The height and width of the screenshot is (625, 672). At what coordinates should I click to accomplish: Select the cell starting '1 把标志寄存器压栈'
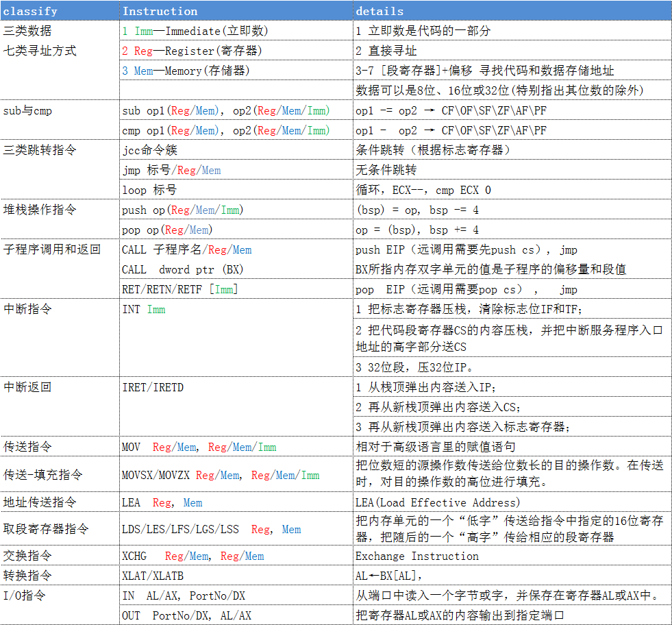[512, 308]
